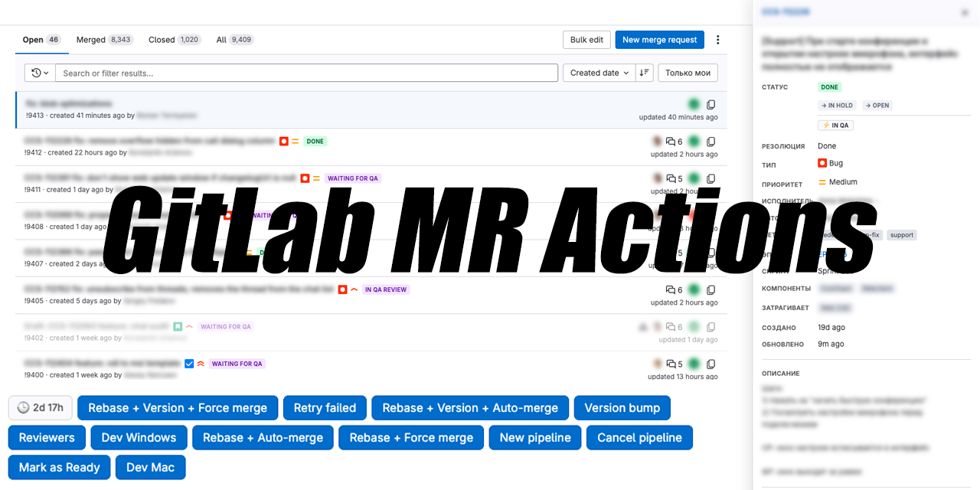Switch to the Merged tab
This screenshot has height=490, width=980.
coord(104,40)
